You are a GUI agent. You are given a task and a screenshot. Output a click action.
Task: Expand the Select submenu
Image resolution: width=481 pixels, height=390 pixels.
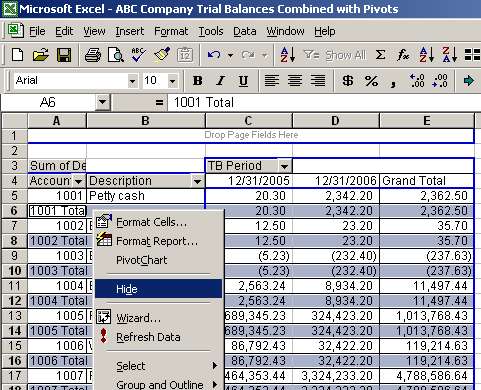click(159, 366)
